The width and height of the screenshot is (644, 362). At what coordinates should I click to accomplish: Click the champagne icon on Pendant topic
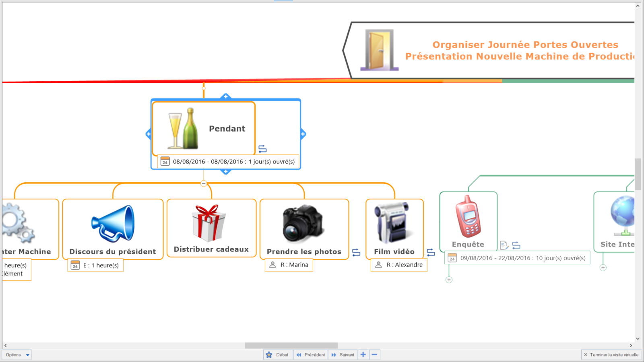tap(183, 129)
